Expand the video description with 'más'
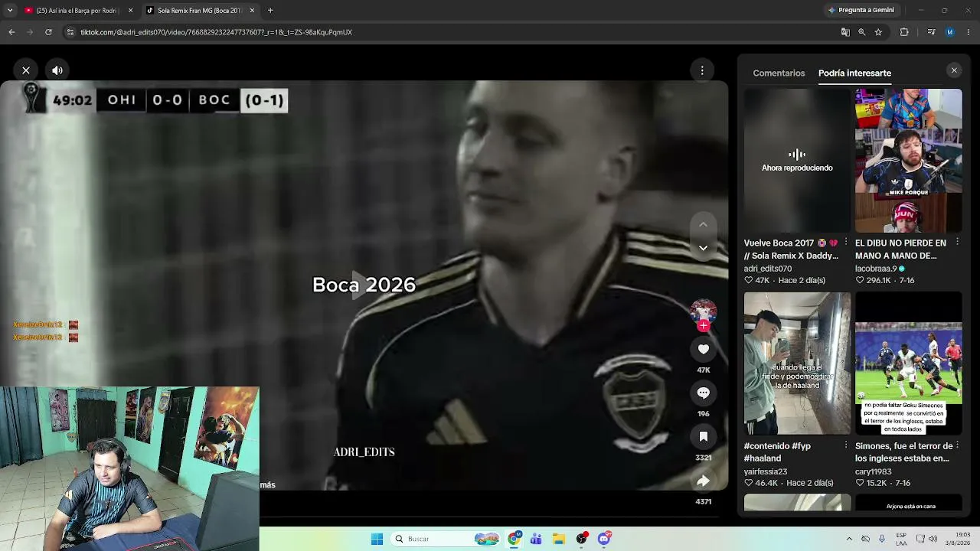Image resolution: width=980 pixels, height=551 pixels. 267,484
